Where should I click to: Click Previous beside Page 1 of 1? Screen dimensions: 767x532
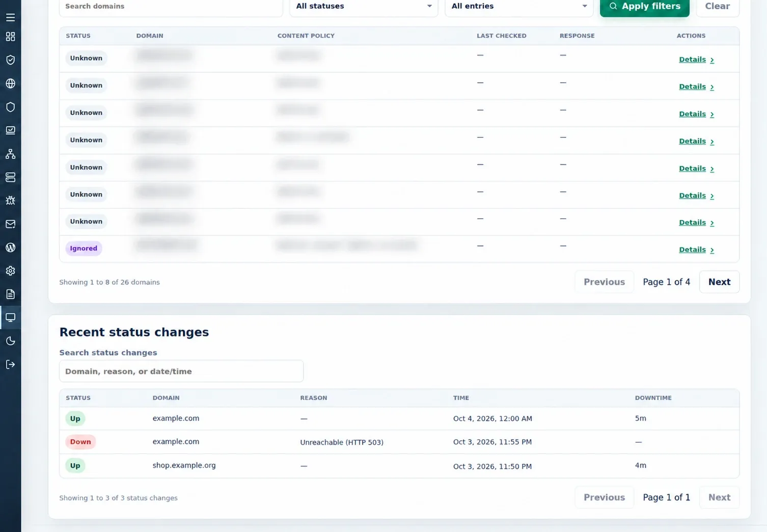click(x=604, y=497)
